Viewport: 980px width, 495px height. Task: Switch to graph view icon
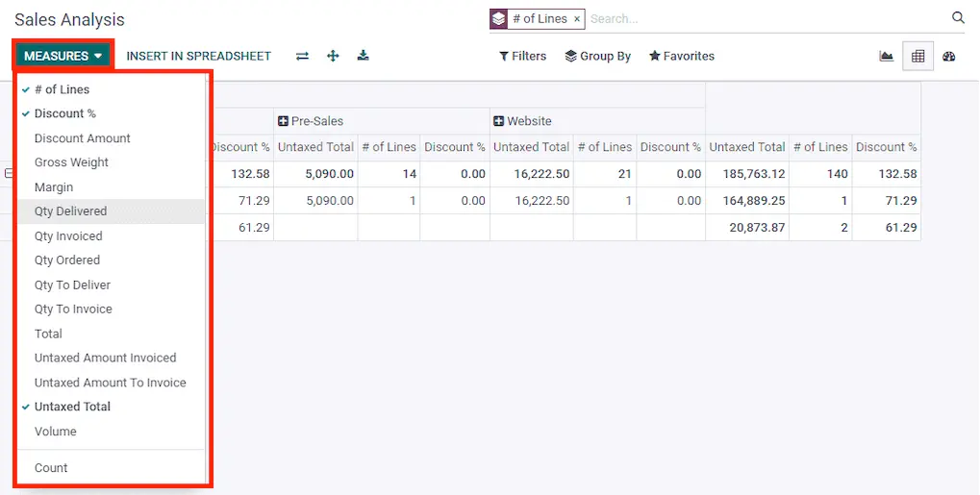[x=886, y=56]
